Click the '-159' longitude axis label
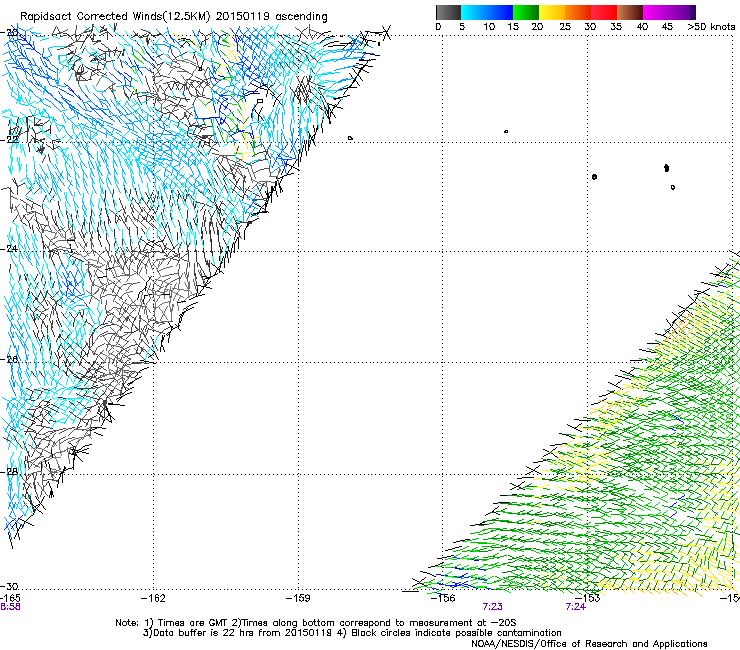Image resolution: width=740 pixels, height=650 pixels. 298,598
